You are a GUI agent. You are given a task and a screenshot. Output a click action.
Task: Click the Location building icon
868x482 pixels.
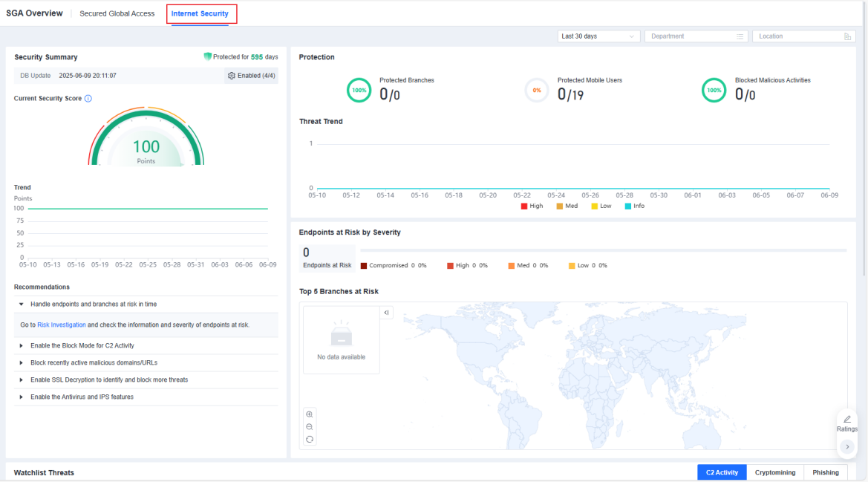847,36
